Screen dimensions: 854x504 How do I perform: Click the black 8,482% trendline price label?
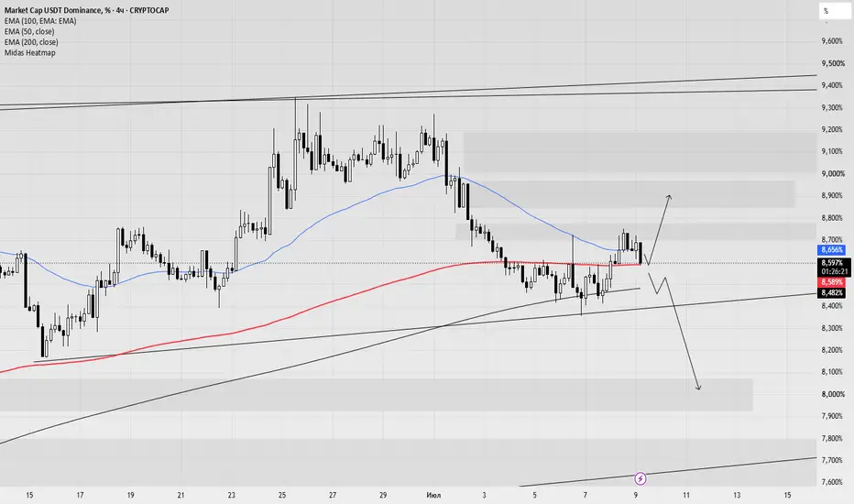pyautogui.click(x=832, y=292)
